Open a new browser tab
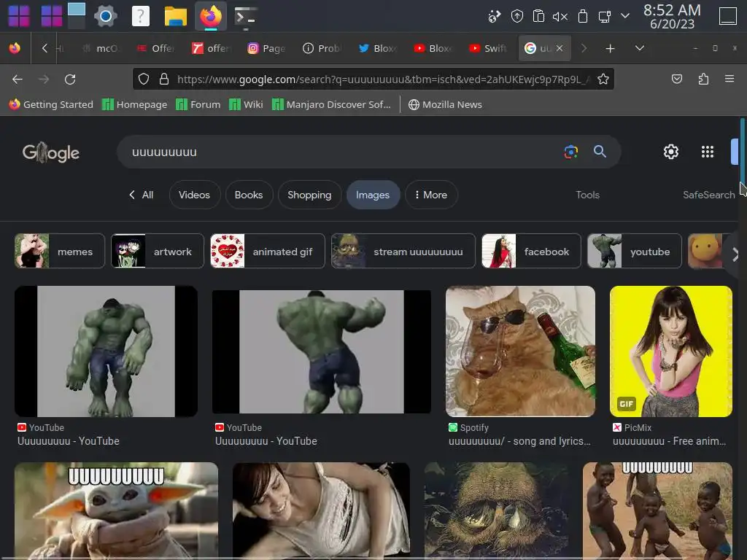The image size is (747, 560). click(x=610, y=49)
